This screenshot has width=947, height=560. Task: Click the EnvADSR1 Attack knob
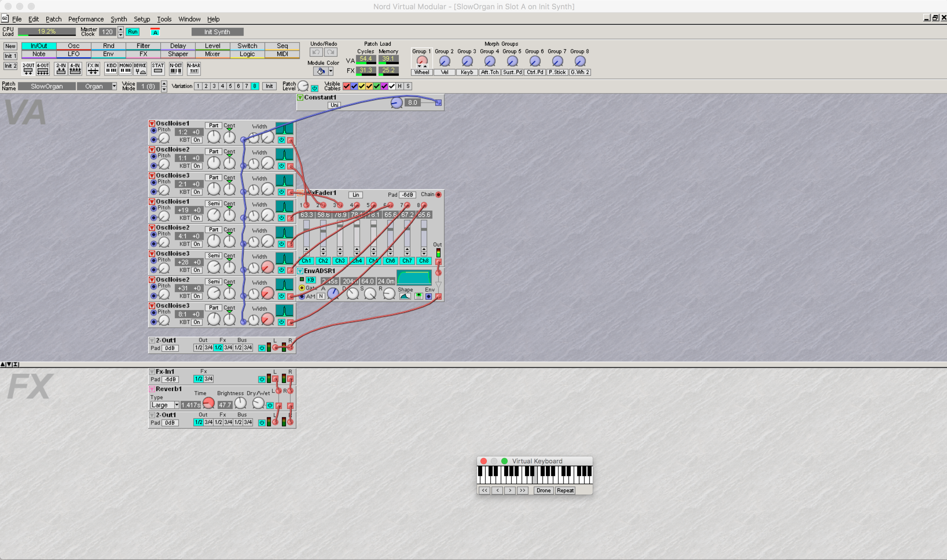tap(333, 293)
